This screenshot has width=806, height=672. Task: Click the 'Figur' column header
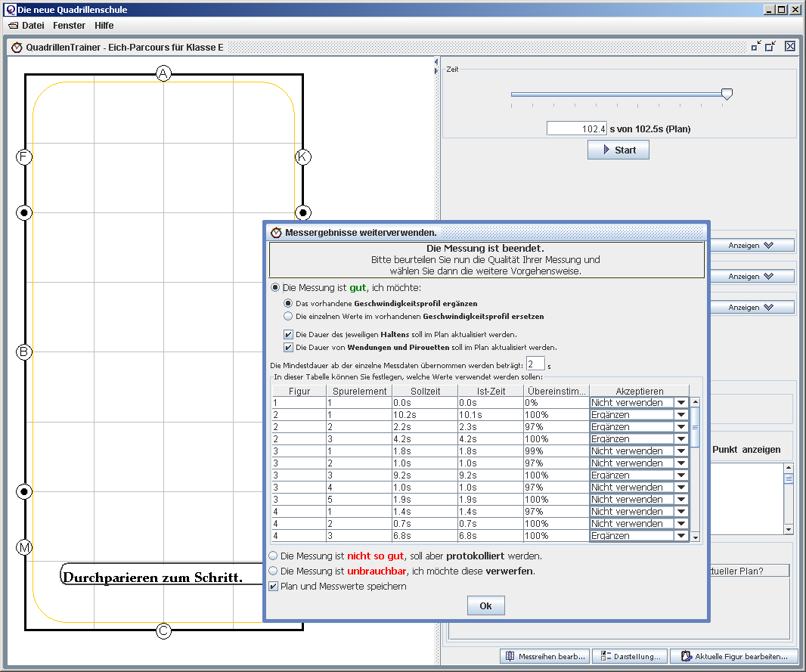point(299,391)
